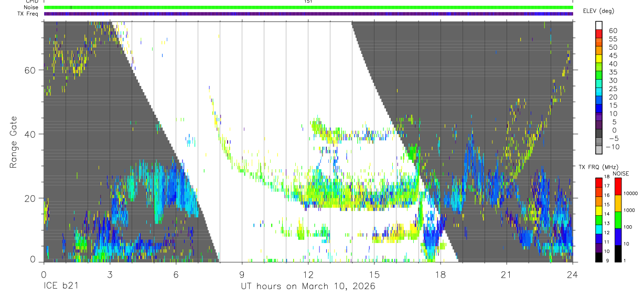Click the '25' label on the ELEV scale
The height and width of the screenshot is (297, 644).
click(x=613, y=89)
